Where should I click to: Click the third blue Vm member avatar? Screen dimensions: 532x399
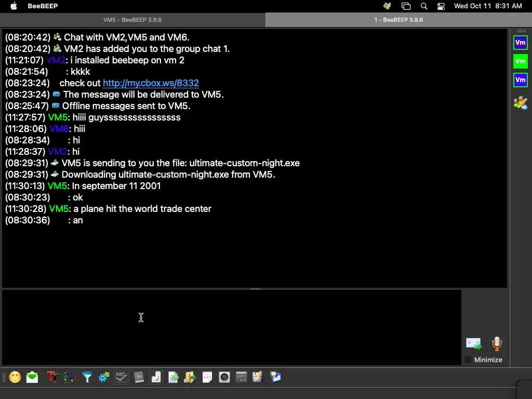pyautogui.click(x=521, y=80)
